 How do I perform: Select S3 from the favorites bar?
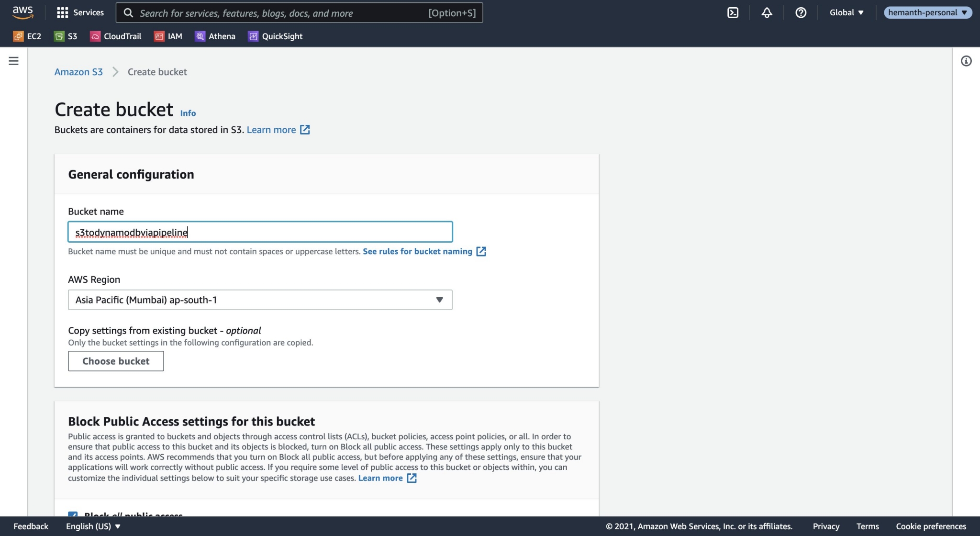[67, 36]
